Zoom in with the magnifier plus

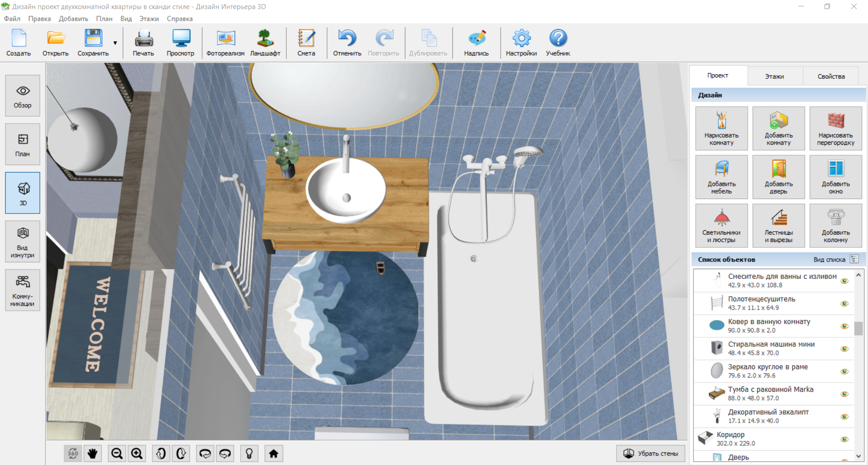tap(137, 453)
